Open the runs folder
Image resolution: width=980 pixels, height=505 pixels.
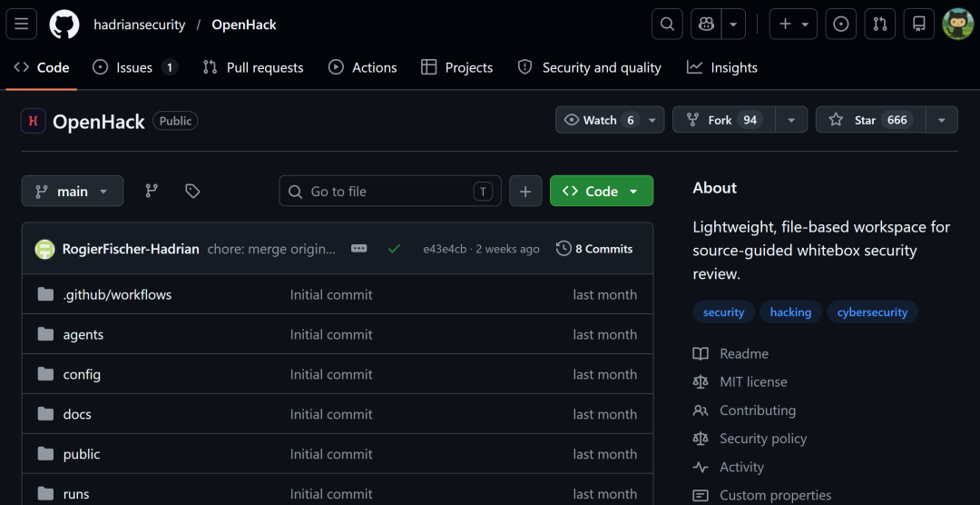[x=75, y=494]
